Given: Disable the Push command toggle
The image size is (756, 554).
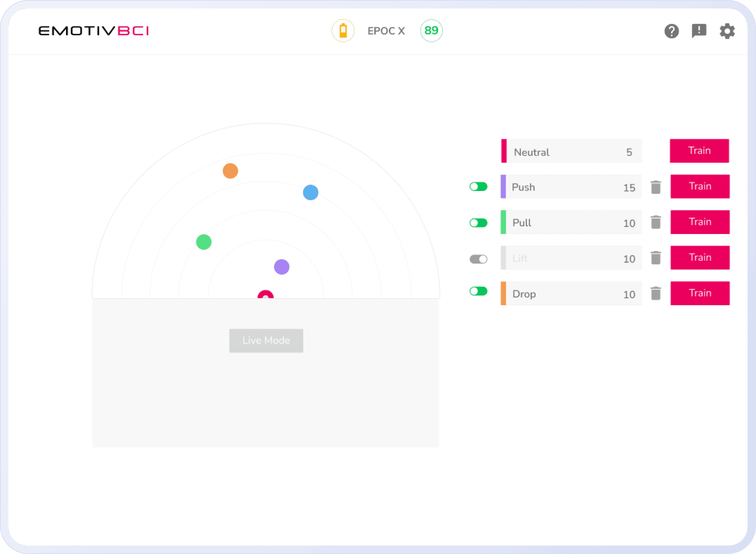Looking at the screenshot, I should click(478, 187).
